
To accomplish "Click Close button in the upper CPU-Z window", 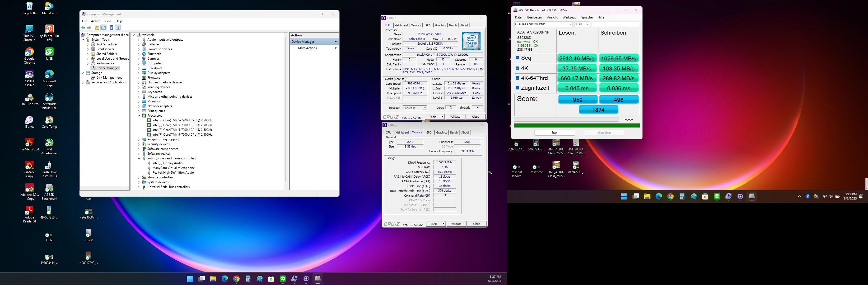I will [475, 117].
